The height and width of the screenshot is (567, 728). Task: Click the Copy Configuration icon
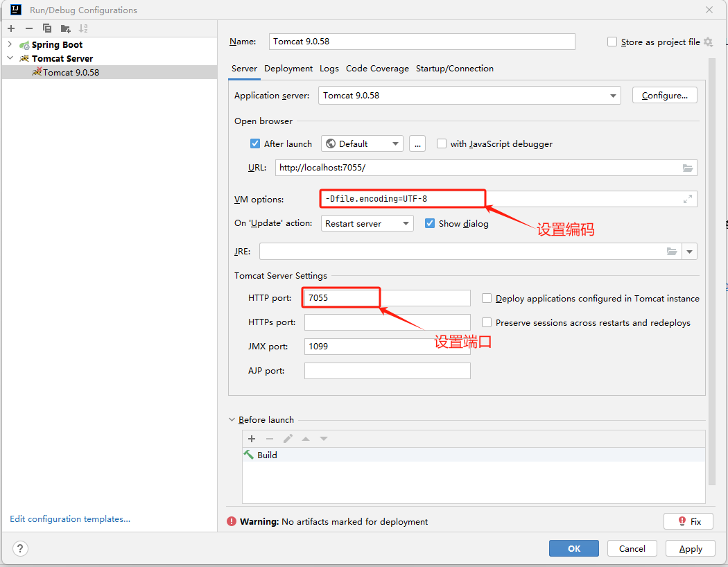[47, 28]
